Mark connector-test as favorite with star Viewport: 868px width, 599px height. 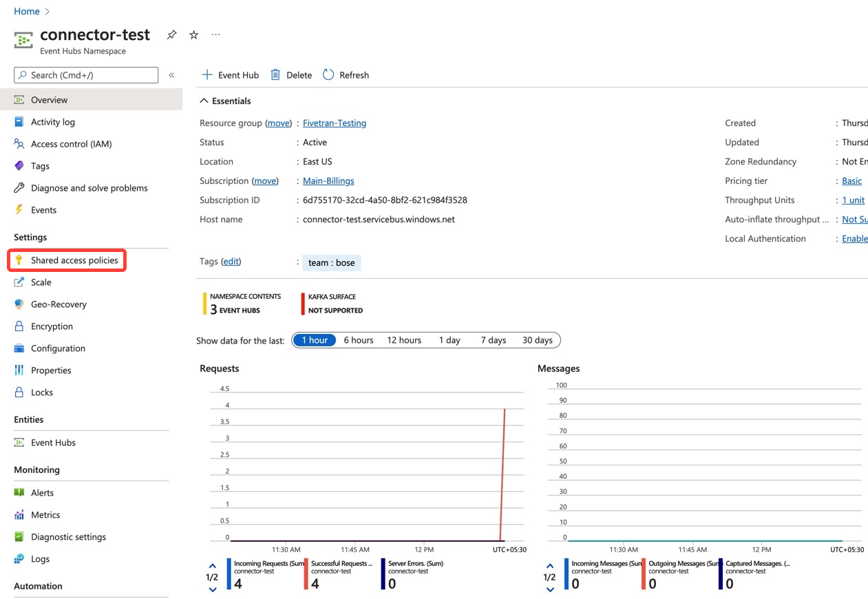[194, 34]
